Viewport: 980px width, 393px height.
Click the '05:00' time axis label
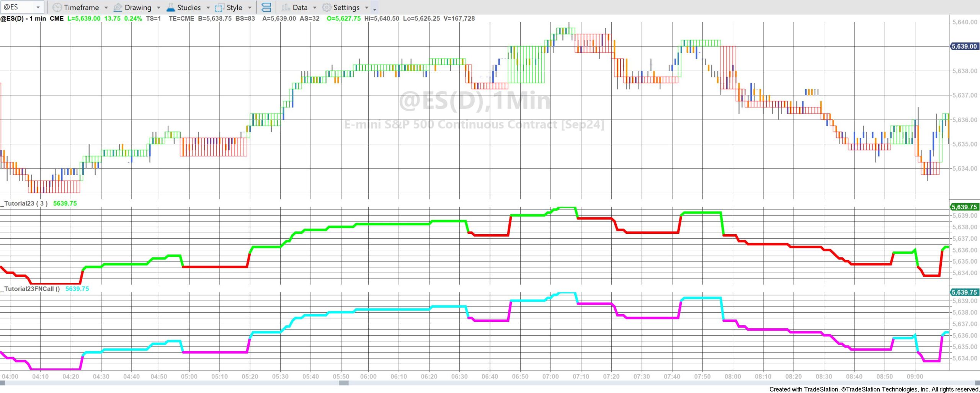click(189, 377)
